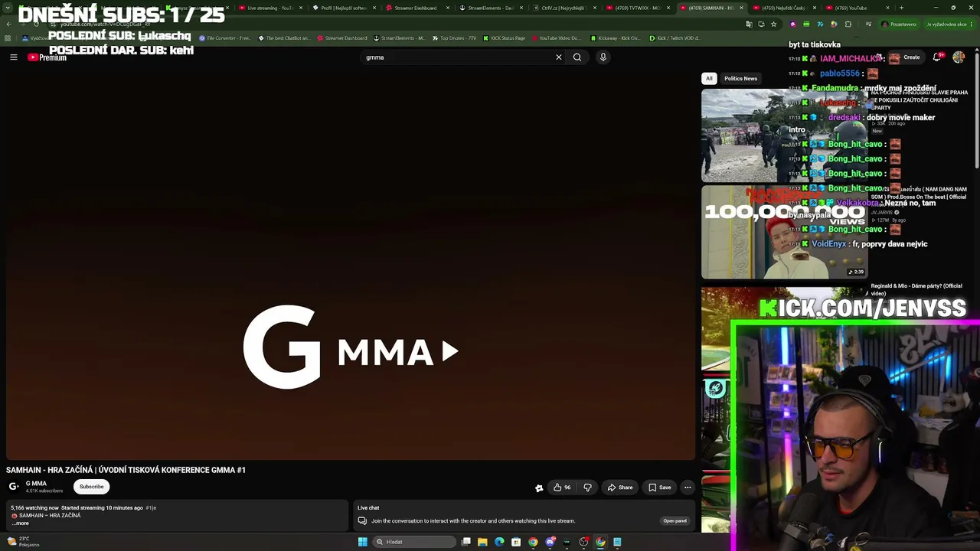Viewport: 980px width, 551px height.
Task: Open the more actions three-dot menu
Action: [x=688, y=487]
